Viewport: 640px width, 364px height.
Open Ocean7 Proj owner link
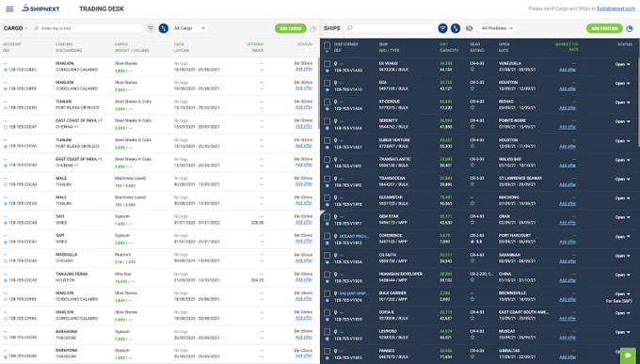[354, 236]
